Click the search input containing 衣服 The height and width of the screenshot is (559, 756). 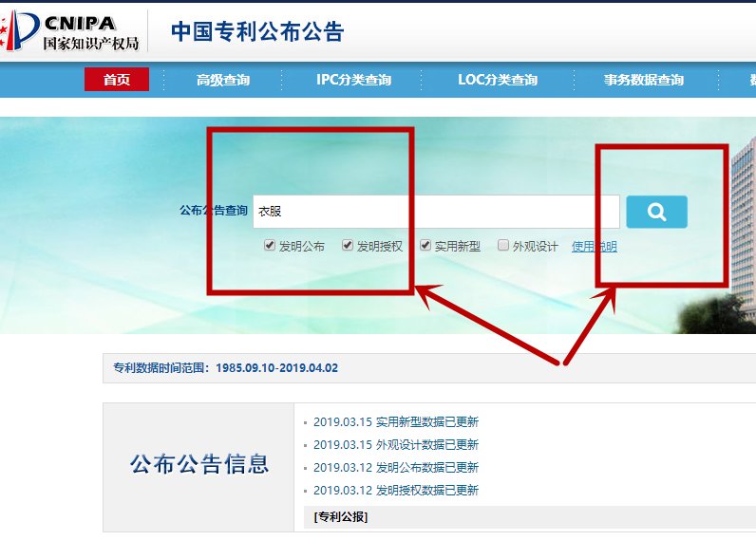tap(435, 212)
